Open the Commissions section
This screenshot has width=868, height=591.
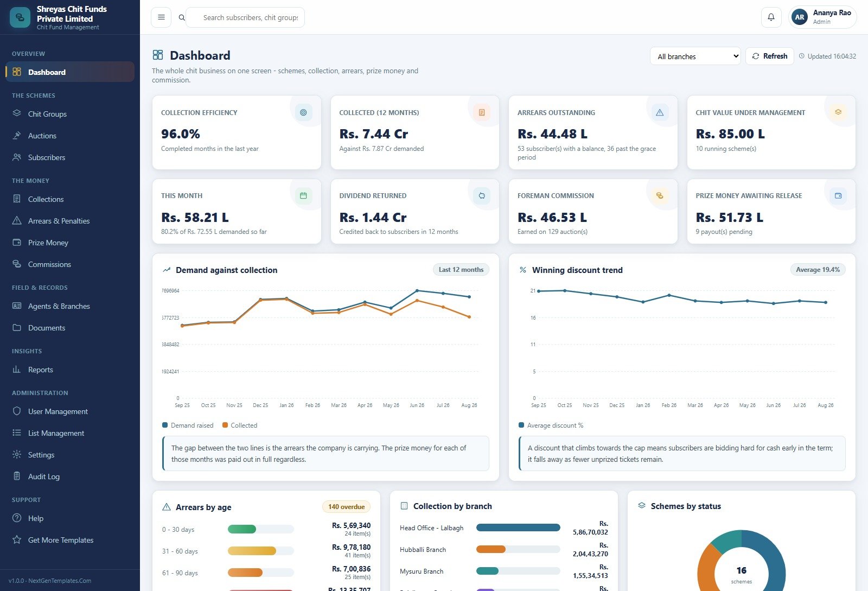tap(70, 264)
